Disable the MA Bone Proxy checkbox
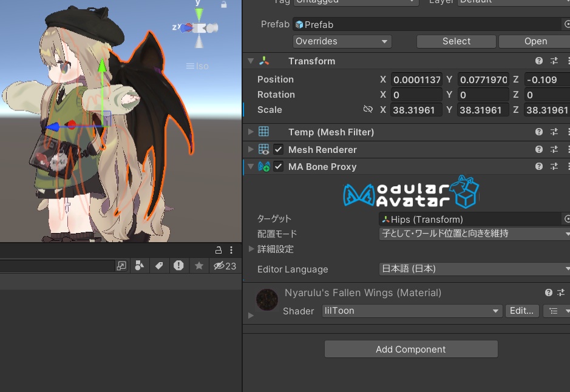The width and height of the screenshot is (570, 392). [278, 166]
